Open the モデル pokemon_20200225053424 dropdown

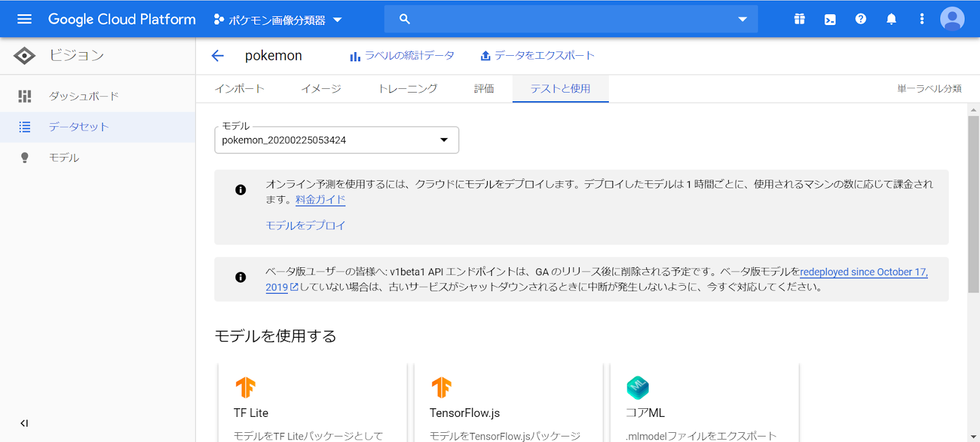tap(337, 140)
